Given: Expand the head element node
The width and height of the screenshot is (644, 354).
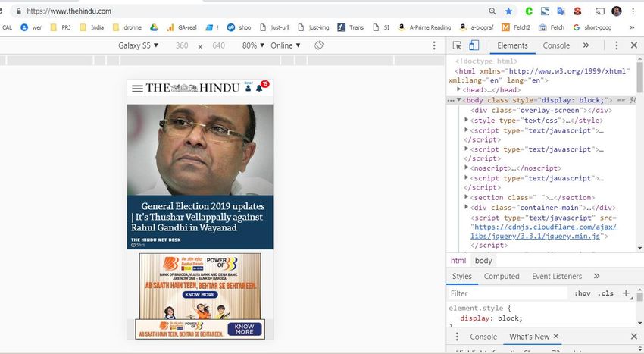Looking at the screenshot, I should pyautogui.click(x=459, y=89).
